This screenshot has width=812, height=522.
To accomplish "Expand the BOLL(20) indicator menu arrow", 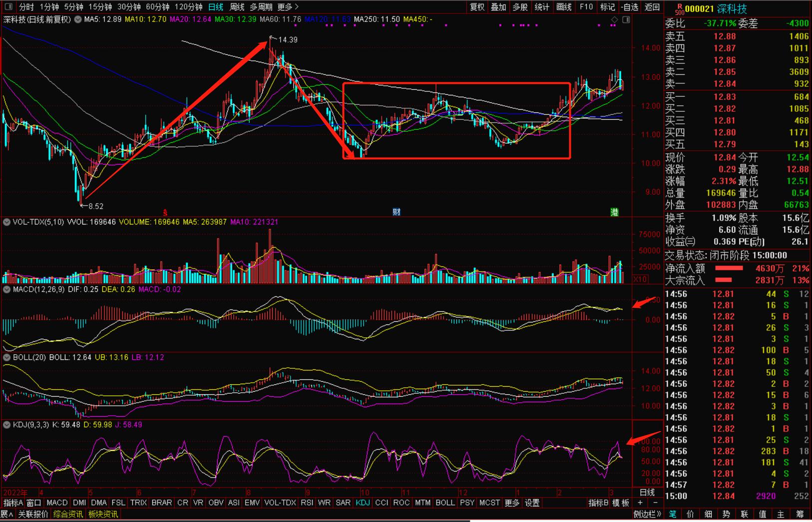I will click(x=6, y=357).
